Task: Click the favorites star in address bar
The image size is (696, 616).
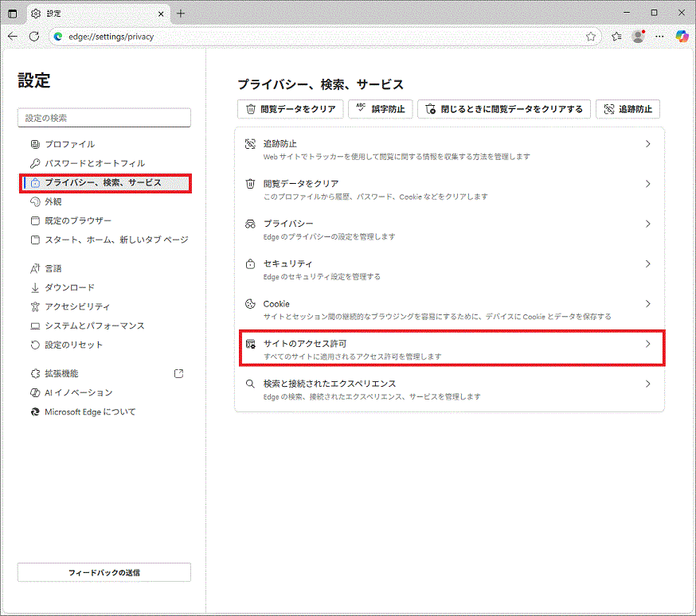Action: pos(591,37)
